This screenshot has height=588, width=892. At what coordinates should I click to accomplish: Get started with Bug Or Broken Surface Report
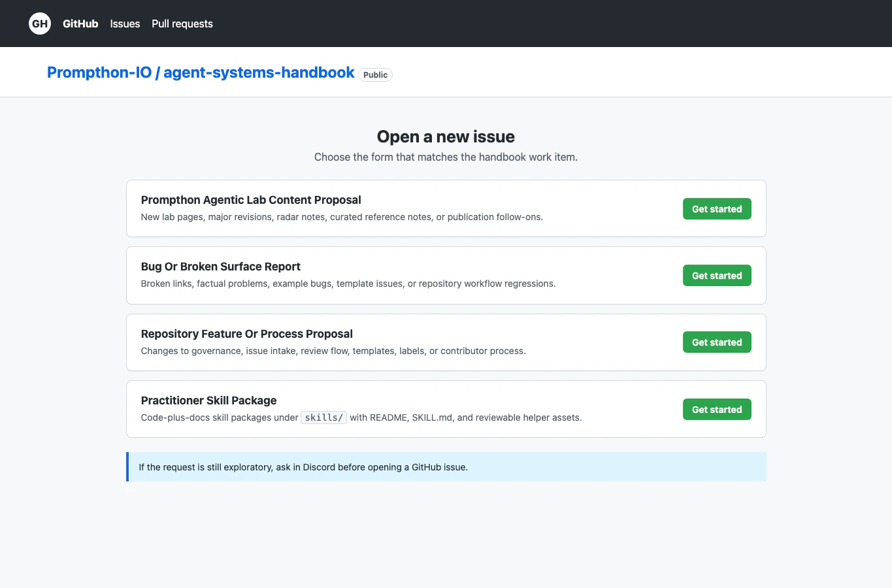click(717, 276)
